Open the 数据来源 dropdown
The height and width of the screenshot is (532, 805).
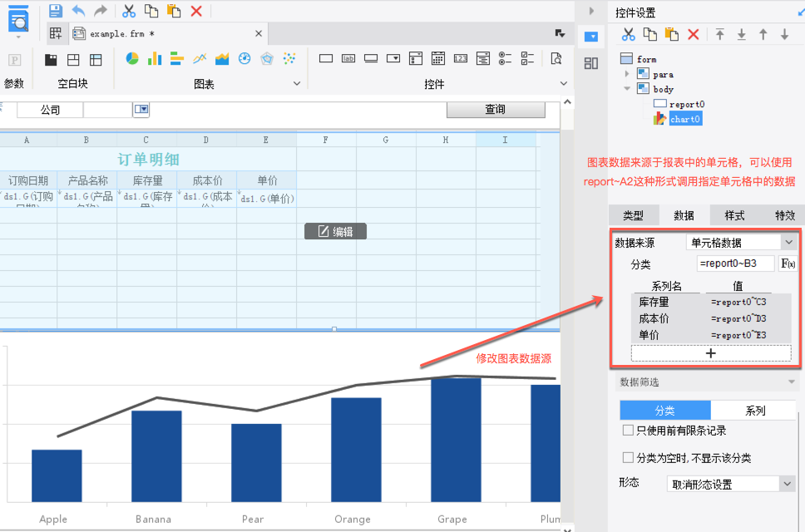(x=788, y=242)
